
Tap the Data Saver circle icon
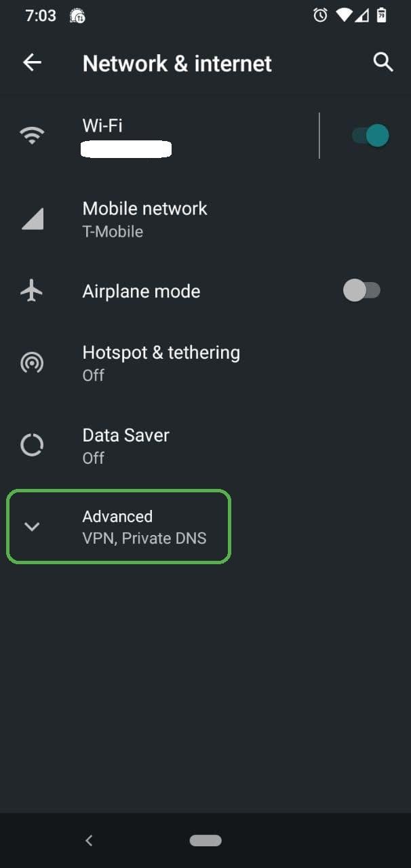click(32, 446)
